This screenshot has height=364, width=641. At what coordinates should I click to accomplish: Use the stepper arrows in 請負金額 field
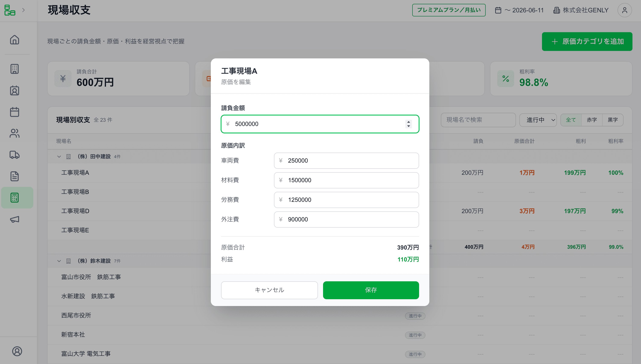point(408,124)
